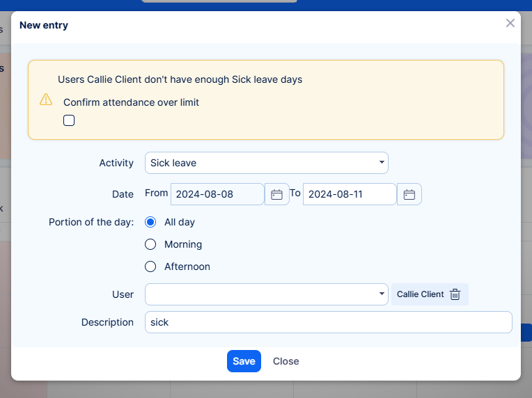Click the Close button beside Save

285,361
